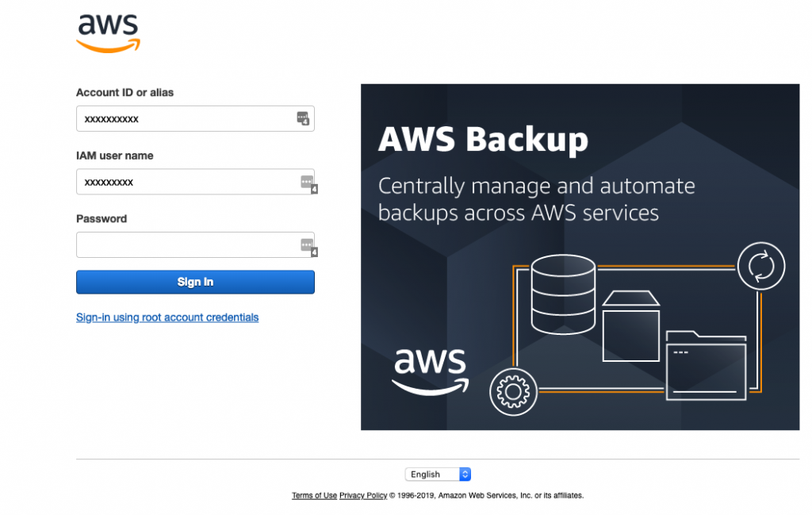
Task: Focus the Account ID or alias field
Action: click(195, 119)
